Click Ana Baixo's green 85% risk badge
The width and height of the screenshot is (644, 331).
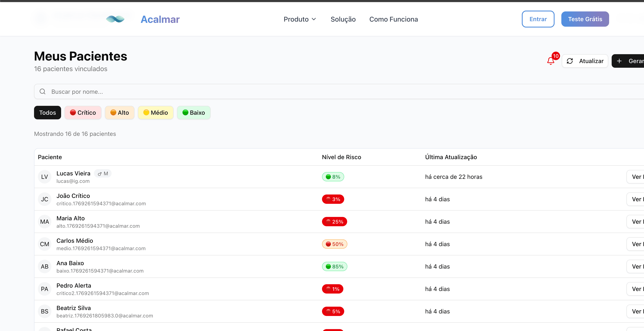[x=334, y=266]
